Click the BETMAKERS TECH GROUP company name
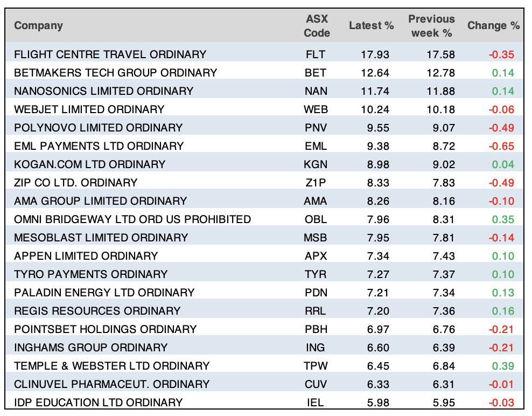This screenshot has height=416, width=532. (x=115, y=73)
